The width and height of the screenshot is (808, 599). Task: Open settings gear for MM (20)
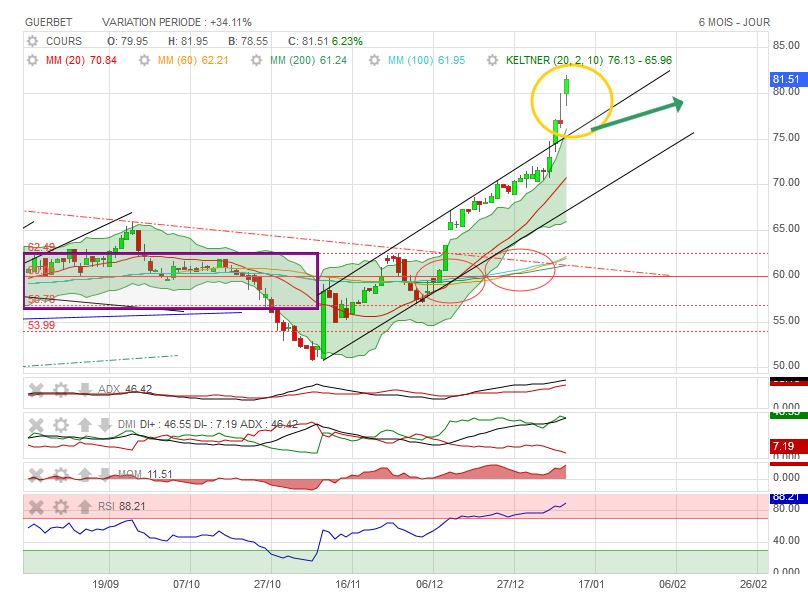(x=32, y=60)
